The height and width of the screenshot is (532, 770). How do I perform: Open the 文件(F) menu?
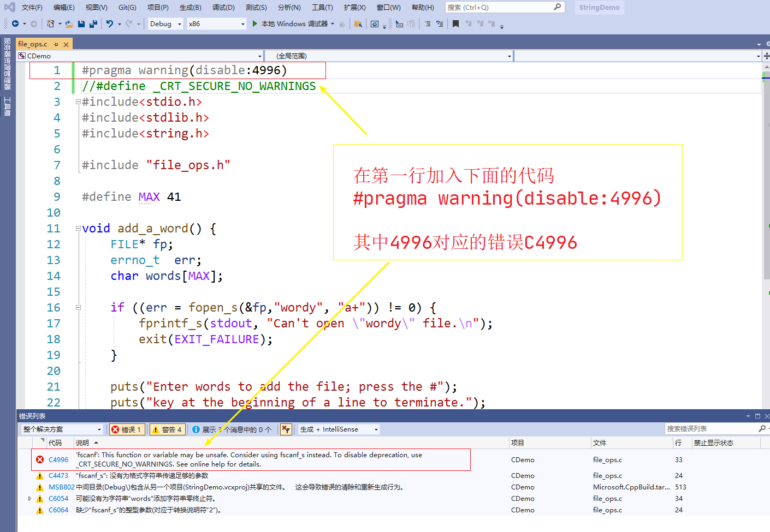(x=32, y=7)
